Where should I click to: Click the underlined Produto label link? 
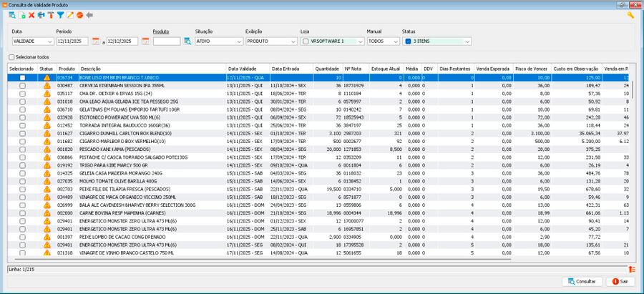point(161,31)
